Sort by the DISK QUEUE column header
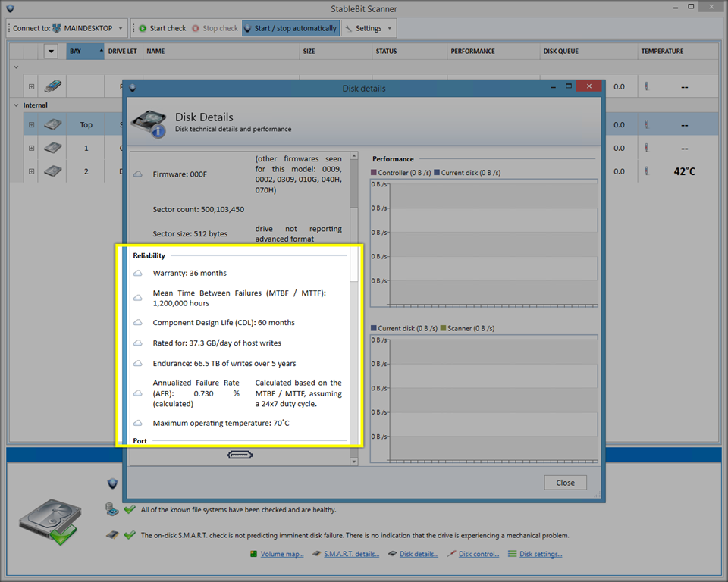Viewport: 728px width, 582px height. coord(588,51)
